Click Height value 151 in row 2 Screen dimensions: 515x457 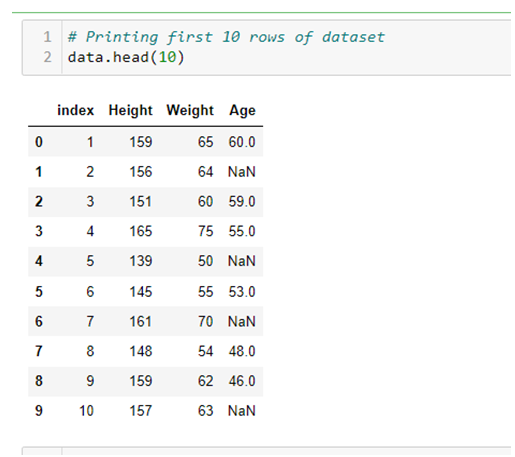point(141,202)
